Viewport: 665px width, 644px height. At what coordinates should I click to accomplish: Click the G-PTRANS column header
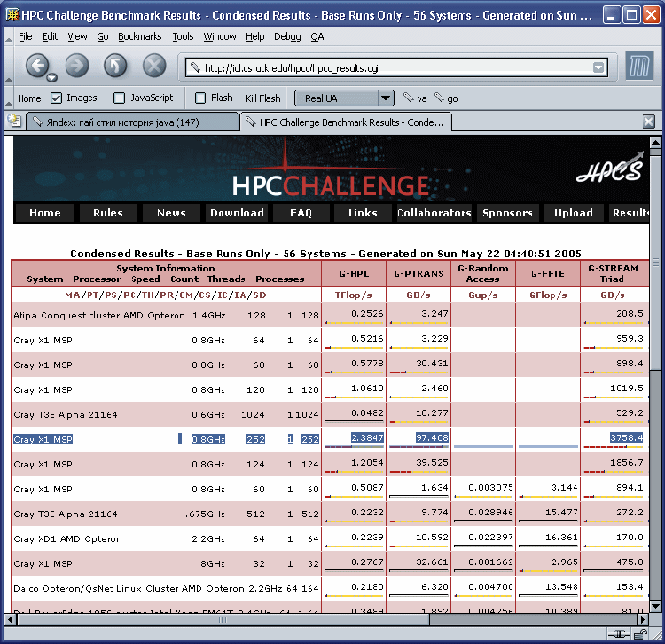point(419,273)
